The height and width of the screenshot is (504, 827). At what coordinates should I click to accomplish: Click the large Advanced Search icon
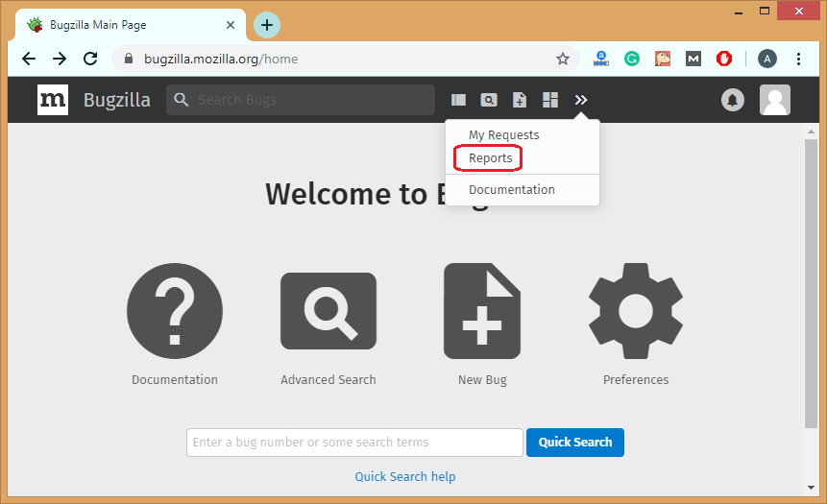tap(328, 311)
